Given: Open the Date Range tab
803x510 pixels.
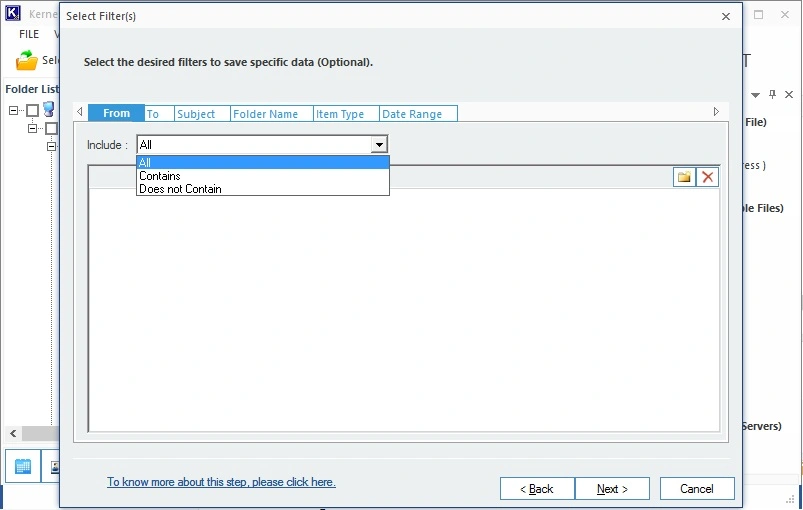Looking at the screenshot, I should click(411, 114).
